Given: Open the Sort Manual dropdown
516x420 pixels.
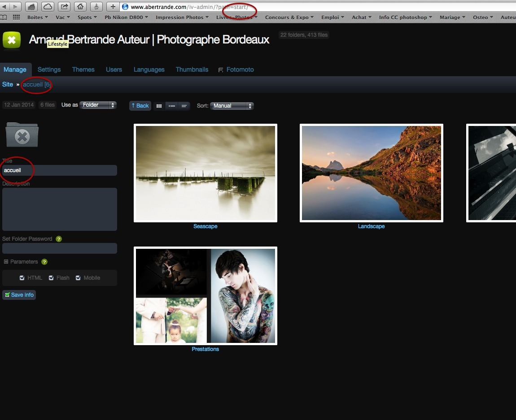Looking at the screenshot, I should (x=232, y=106).
